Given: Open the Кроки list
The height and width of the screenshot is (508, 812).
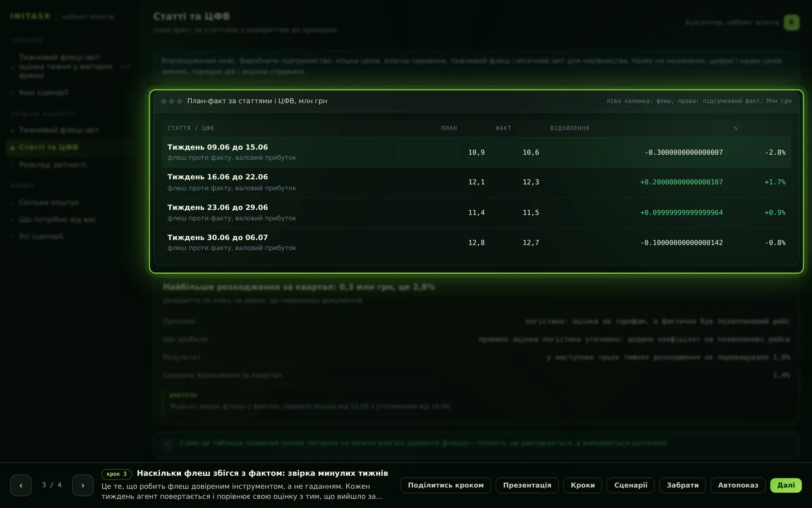Looking at the screenshot, I should coord(583,485).
